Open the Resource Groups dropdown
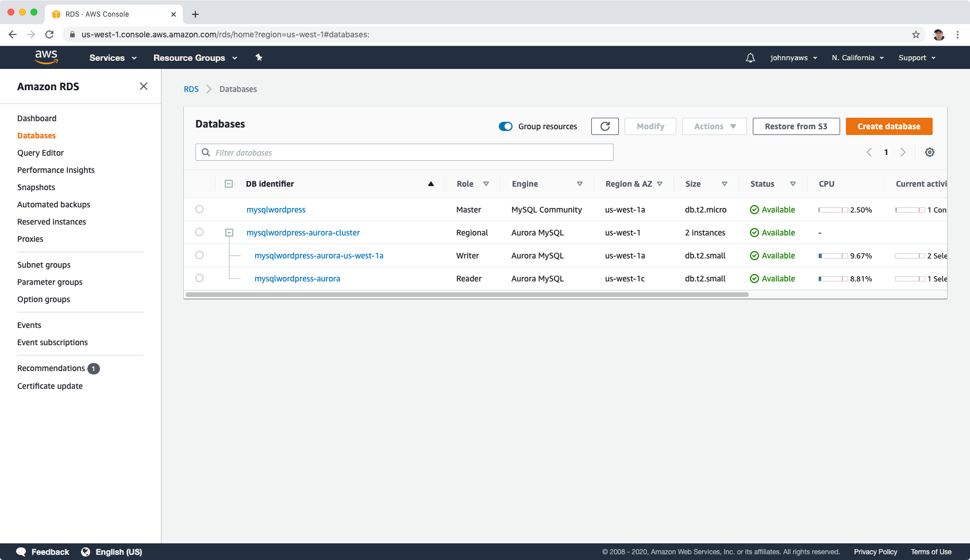The height and width of the screenshot is (560, 970). point(195,58)
